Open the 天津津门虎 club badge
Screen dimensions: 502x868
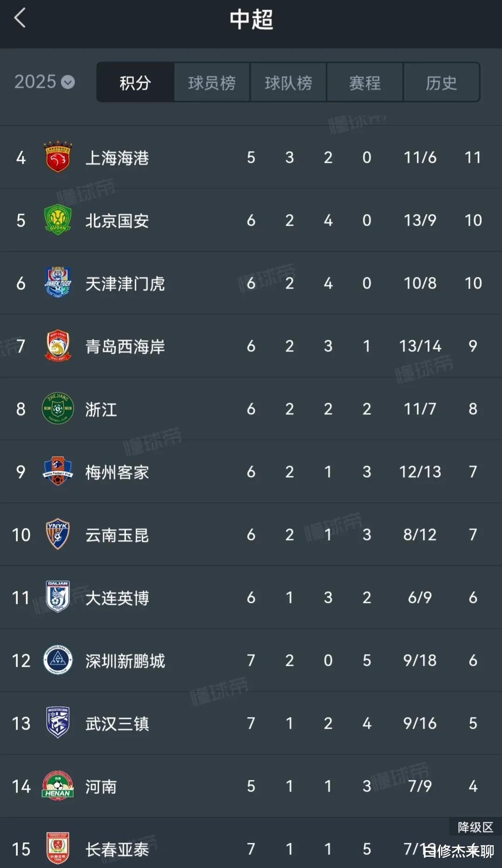58,283
